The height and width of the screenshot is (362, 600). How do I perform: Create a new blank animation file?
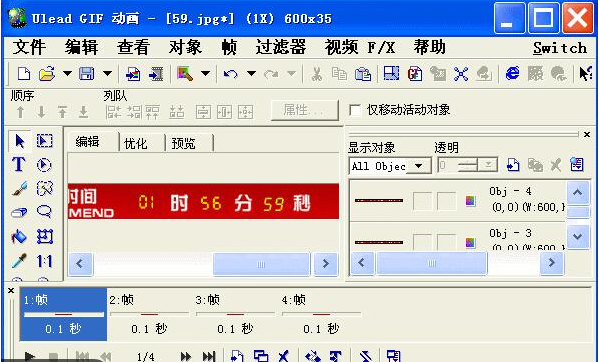(24, 73)
